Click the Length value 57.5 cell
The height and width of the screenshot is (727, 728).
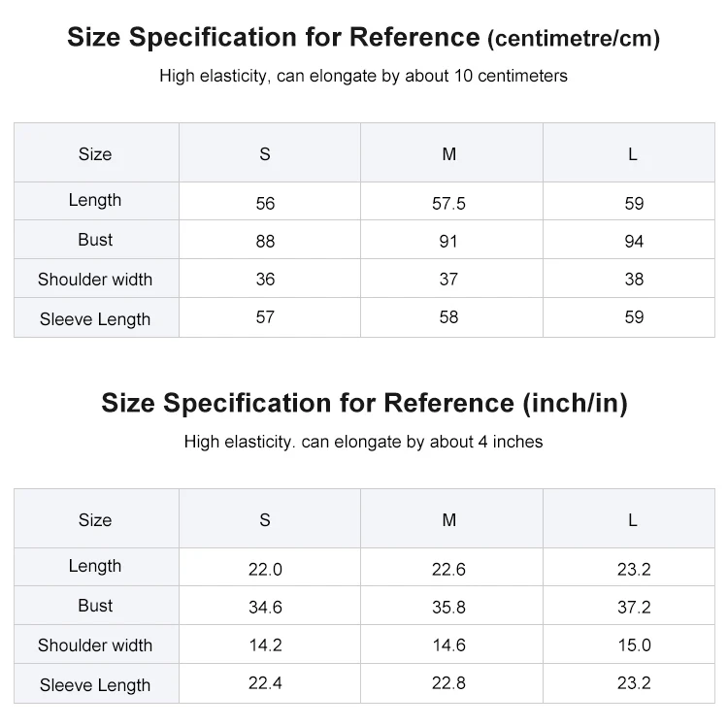tap(451, 202)
